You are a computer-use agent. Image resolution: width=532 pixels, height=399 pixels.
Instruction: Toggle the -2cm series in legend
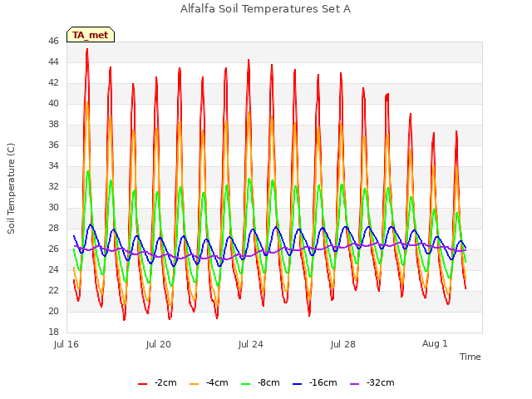[157, 382]
